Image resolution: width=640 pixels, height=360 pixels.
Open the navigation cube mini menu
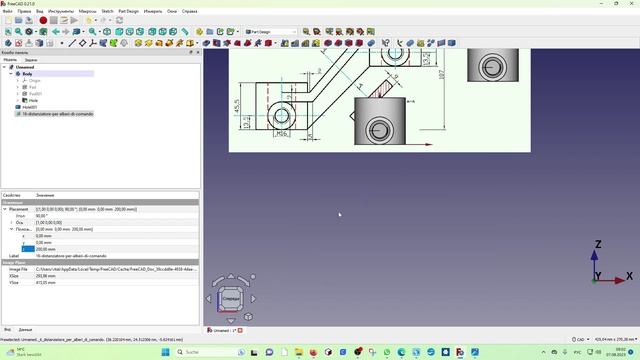(x=248, y=317)
